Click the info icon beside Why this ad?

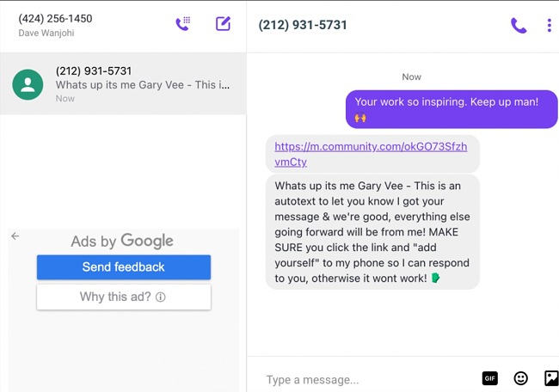point(161,297)
